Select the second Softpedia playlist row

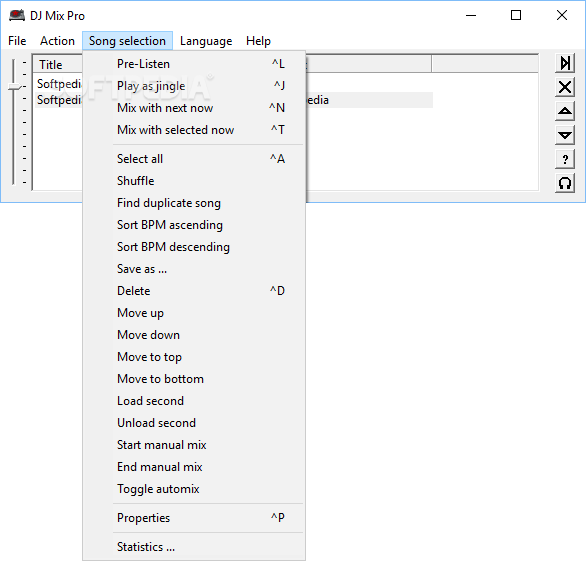59,100
